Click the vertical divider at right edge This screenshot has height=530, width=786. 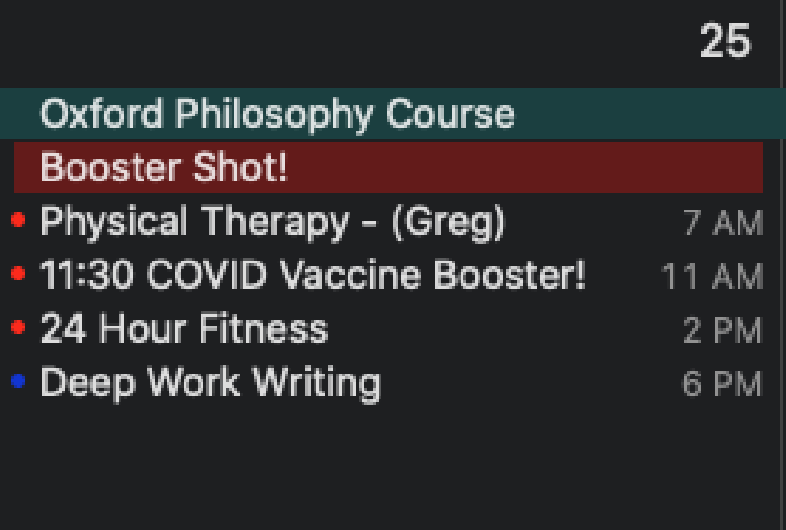(782, 265)
